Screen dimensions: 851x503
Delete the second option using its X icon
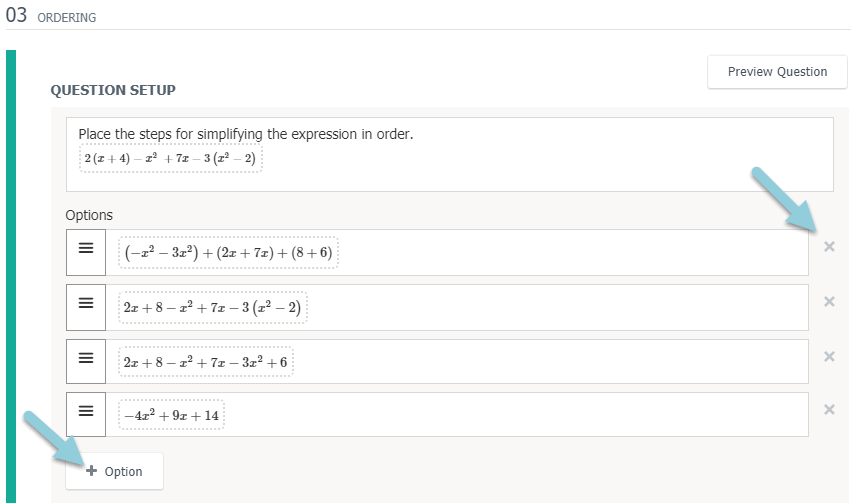829,302
